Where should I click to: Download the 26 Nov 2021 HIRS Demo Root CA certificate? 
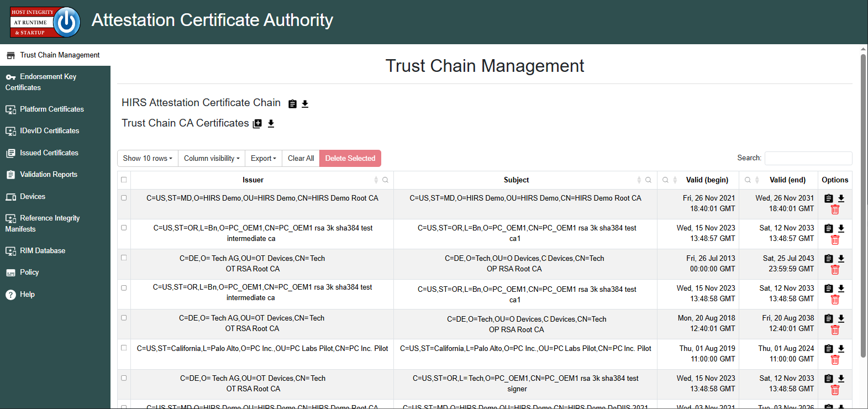click(841, 198)
